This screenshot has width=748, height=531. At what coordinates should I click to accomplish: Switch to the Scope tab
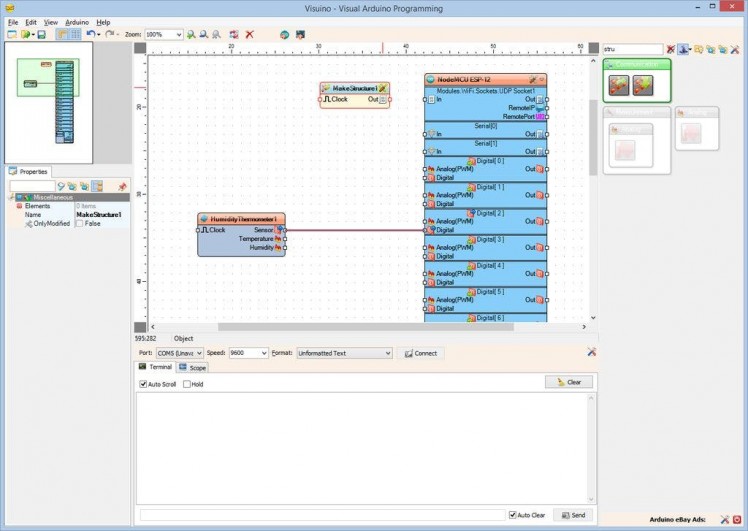(192, 367)
